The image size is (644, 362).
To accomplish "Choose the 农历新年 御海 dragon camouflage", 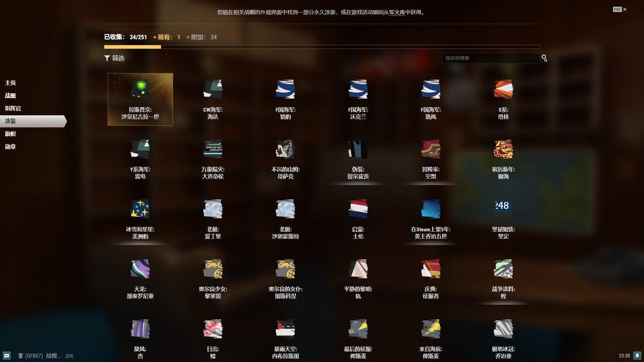I will pyautogui.click(x=503, y=149).
